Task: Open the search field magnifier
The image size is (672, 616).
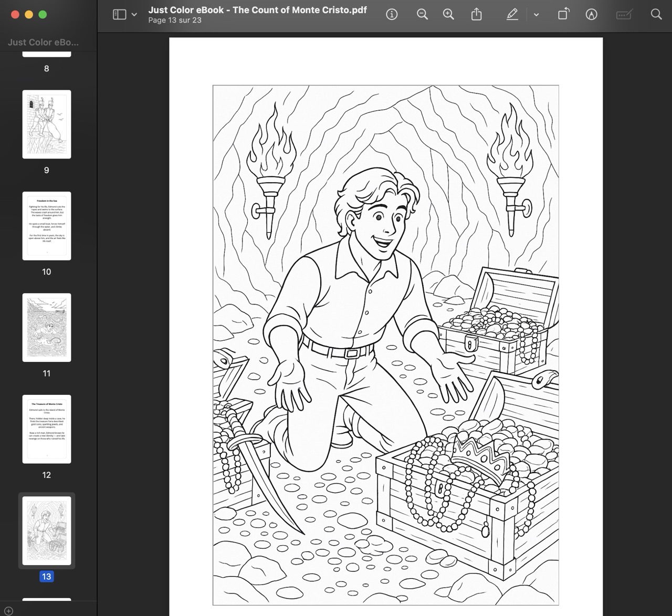Action: 656,15
